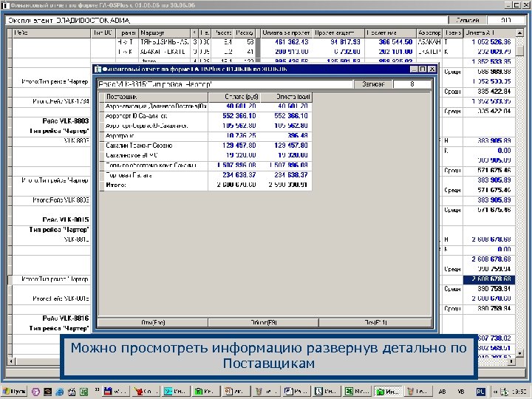Screen dimensions: 532x399
Task: Open the Пуск Start button
Action: 15,391
